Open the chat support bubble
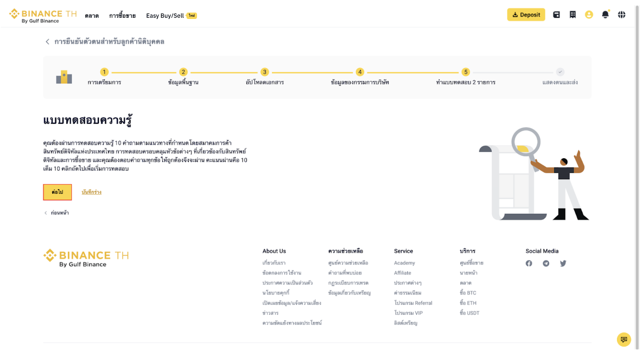Screen dimensions: 644x360 click(624, 339)
